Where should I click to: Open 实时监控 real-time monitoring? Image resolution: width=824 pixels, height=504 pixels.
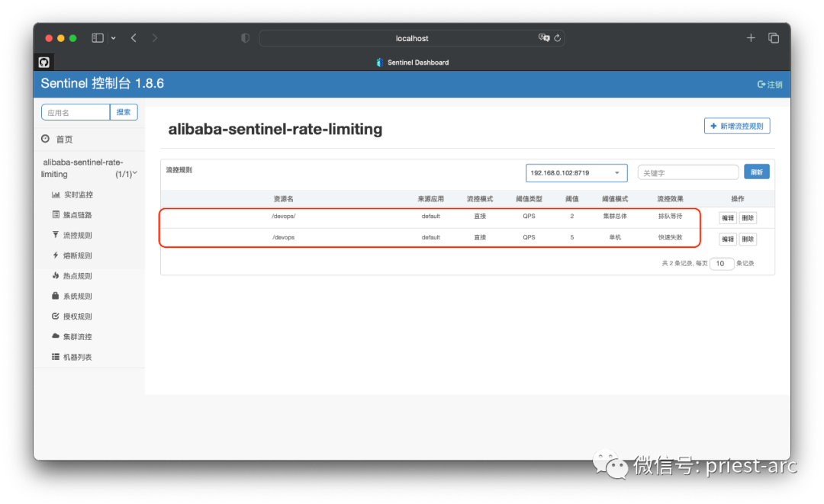point(79,194)
